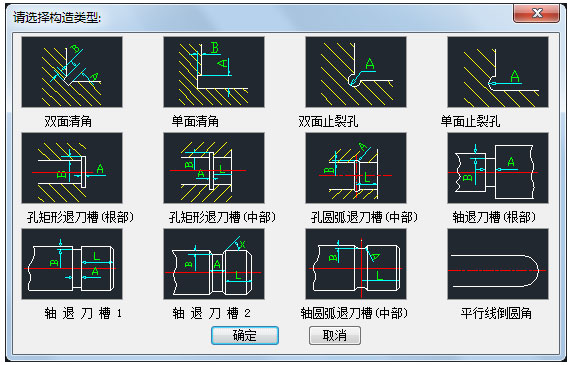Pick the 轴圆弧退刀槽(中部) thumbnail
The width and height of the screenshot is (571, 365).
point(356,264)
